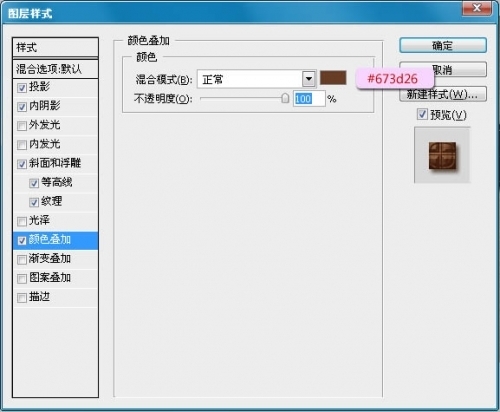This screenshot has width=500, height=412.
Task: Select the 投影 style entry label
Action: (x=39, y=87)
